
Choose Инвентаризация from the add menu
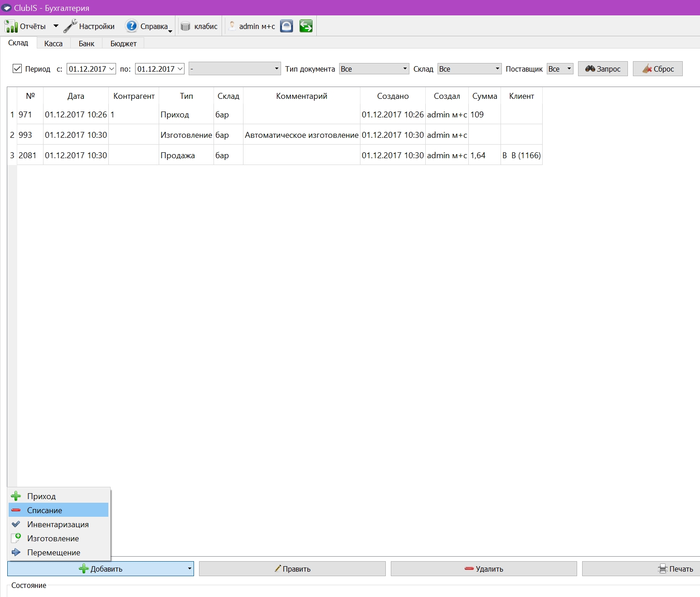tap(58, 524)
